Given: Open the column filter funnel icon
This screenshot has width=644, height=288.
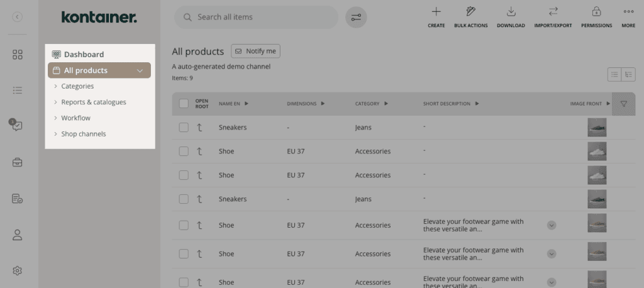Looking at the screenshot, I should pyautogui.click(x=623, y=104).
